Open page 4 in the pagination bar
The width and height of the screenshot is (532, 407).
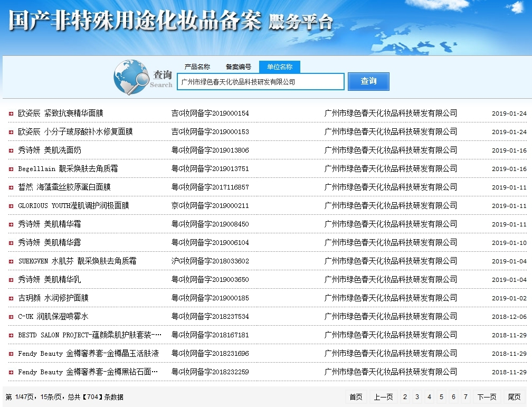pyautogui.click(x=429, y=396)
